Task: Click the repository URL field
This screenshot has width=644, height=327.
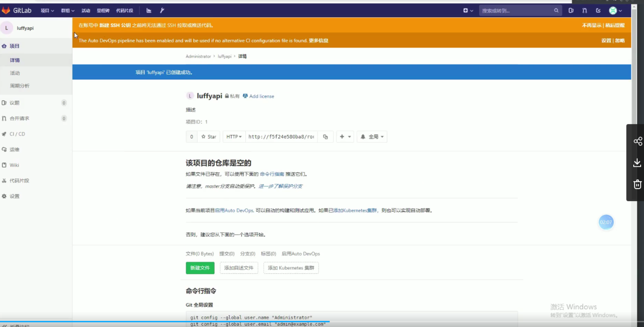Action: (x=281, y=137)
